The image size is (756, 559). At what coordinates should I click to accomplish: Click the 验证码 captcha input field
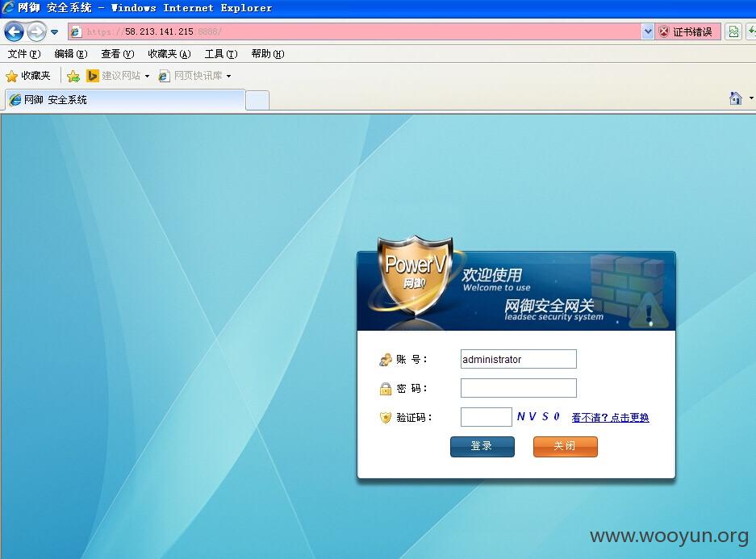coord(486,417)
